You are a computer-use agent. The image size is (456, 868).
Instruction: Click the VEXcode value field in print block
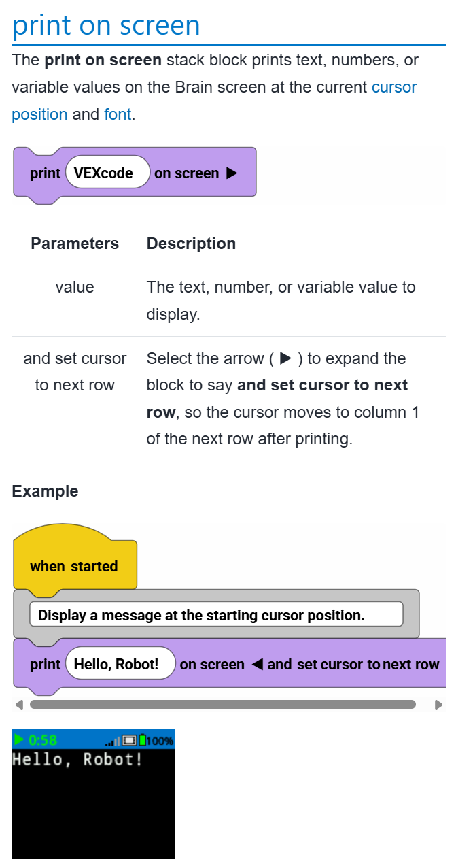(108, 173)
